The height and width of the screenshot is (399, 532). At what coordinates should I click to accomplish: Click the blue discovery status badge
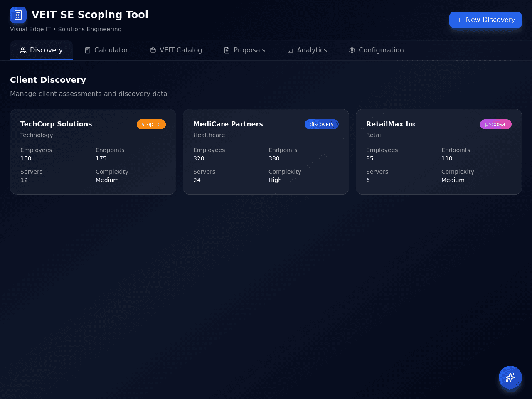[322, 124]
